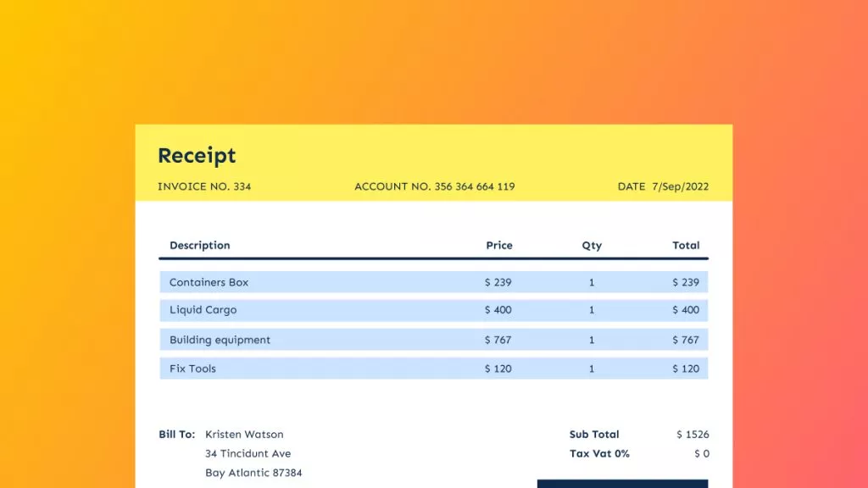Click the Qty column header

(592, 246)
